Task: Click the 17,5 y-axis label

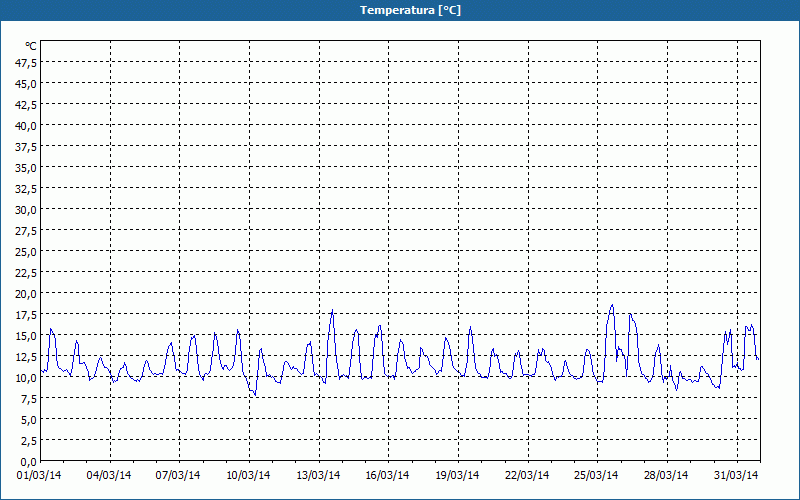Action: tap(27, 315)
